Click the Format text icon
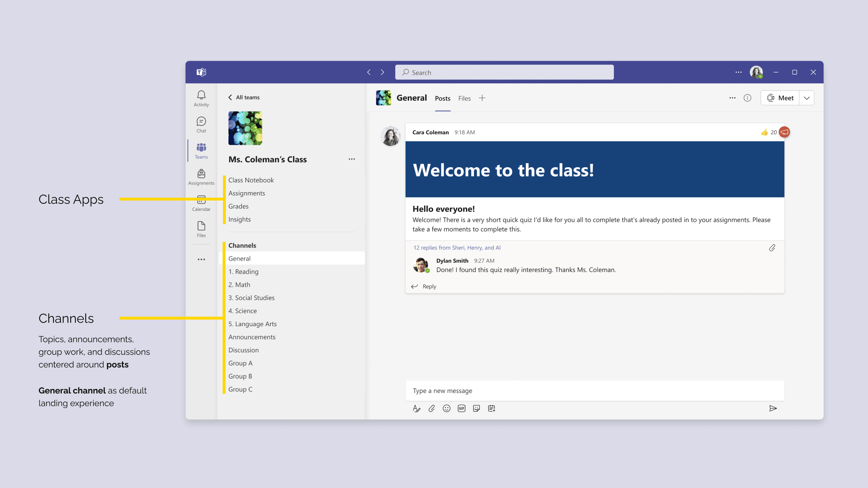 point(417,408)
